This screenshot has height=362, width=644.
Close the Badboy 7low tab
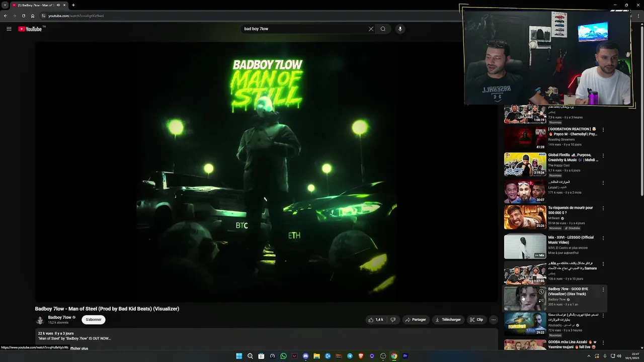click(64, 5)
